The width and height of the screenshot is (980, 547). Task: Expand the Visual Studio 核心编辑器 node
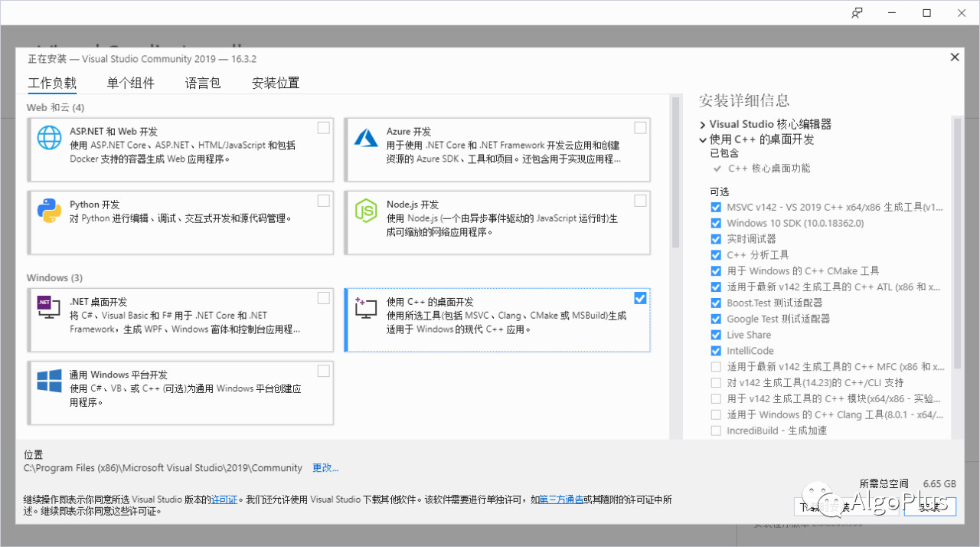(702, 123)
